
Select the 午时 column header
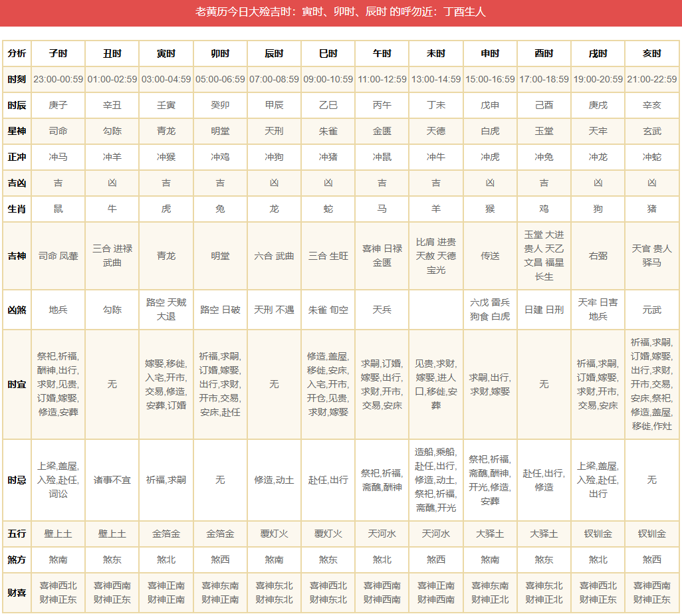pyautogui.click(x=382, y=53)
